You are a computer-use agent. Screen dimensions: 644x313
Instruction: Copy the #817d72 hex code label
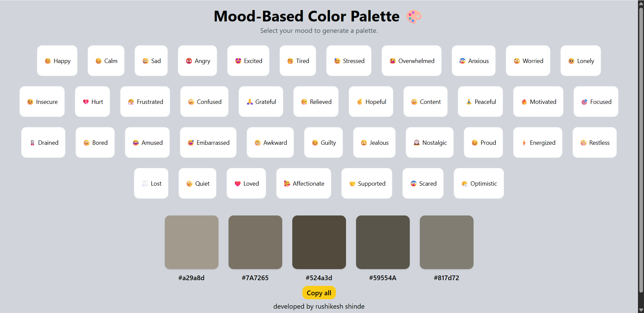(x=446, y=278)
